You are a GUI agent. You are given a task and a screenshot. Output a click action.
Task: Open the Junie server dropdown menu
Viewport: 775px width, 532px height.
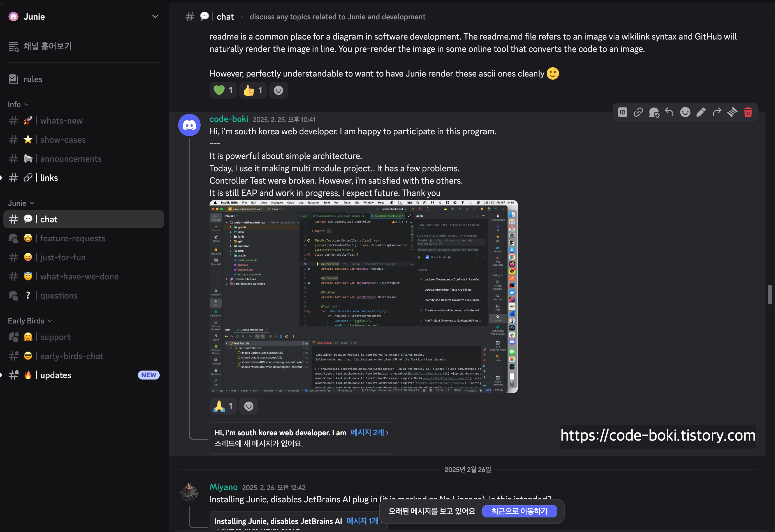click(155, 16)
